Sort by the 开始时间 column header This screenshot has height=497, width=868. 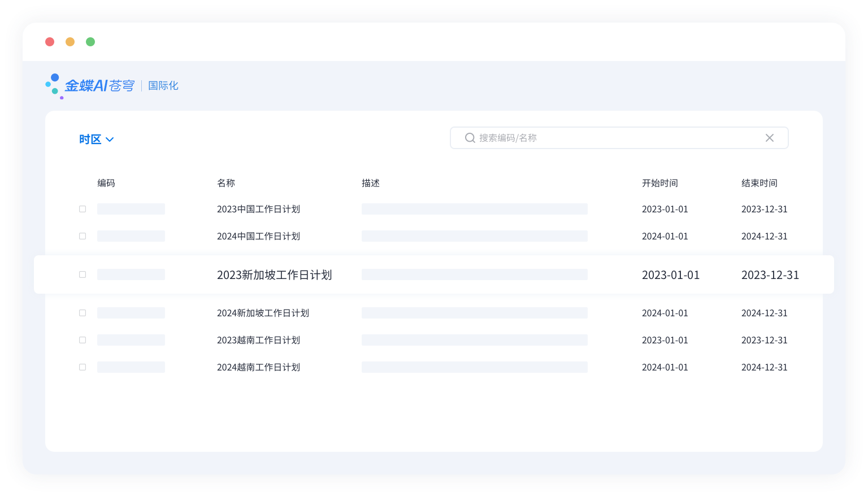pos(659,183)
